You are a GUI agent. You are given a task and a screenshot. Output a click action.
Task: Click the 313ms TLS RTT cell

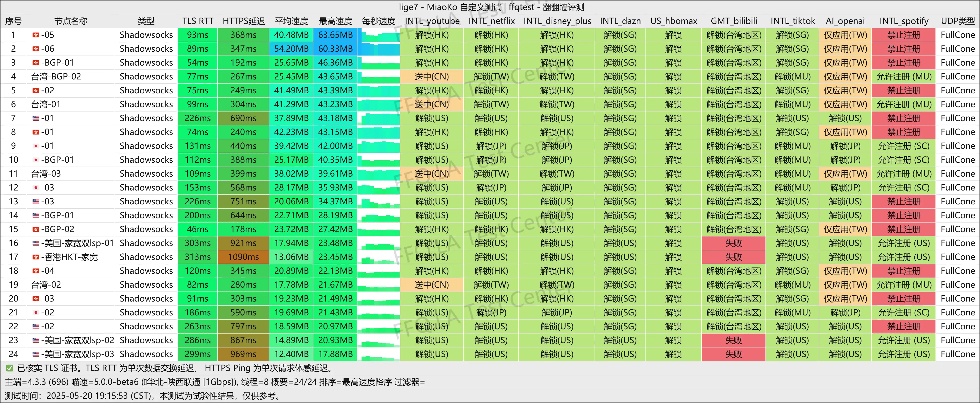click(198, 257)
